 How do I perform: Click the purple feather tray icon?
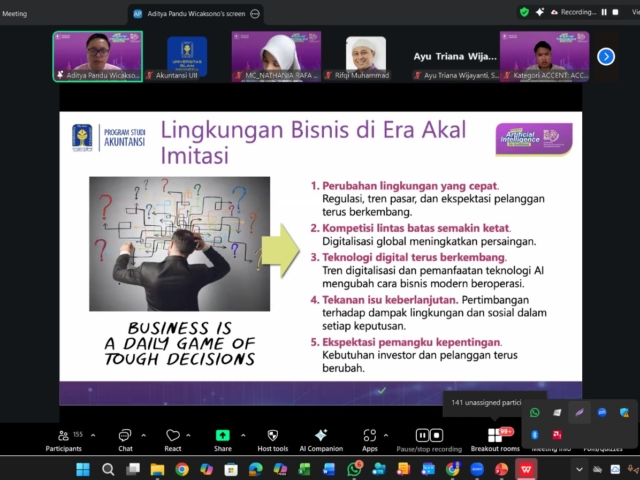pos(579,413)
